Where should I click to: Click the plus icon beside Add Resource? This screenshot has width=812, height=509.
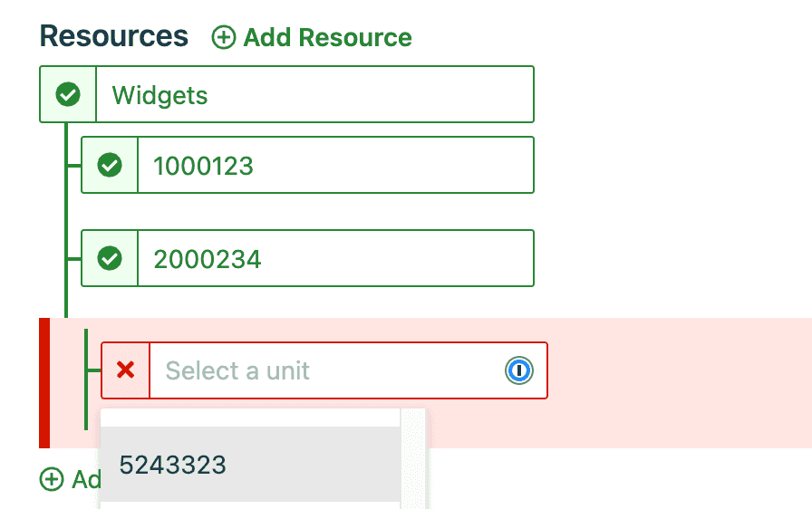223,37
